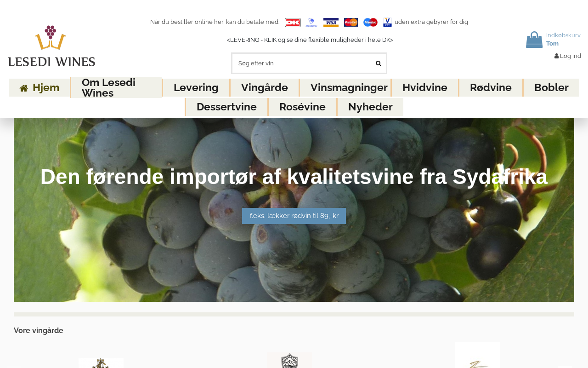Select Nyheder in the navigation

coord(370,107)
